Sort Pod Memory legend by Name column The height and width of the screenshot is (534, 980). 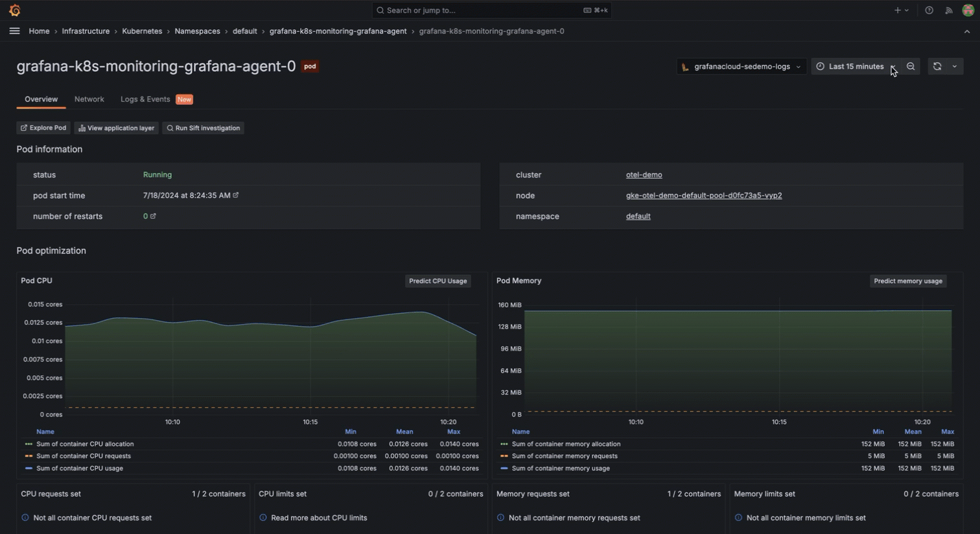click(520, 432)
